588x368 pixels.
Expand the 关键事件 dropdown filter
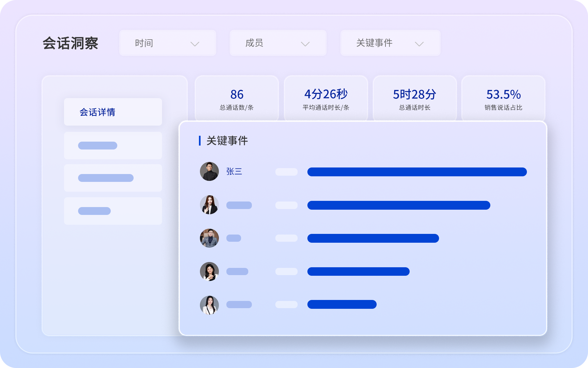pyautogui.click(x=390, y=43)
